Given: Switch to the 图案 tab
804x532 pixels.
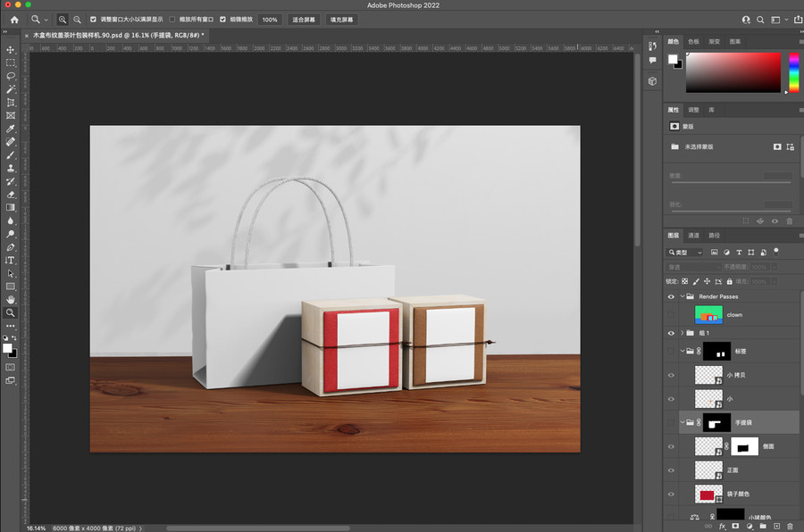Looking at the screenshot, I should tap(735, 42).
